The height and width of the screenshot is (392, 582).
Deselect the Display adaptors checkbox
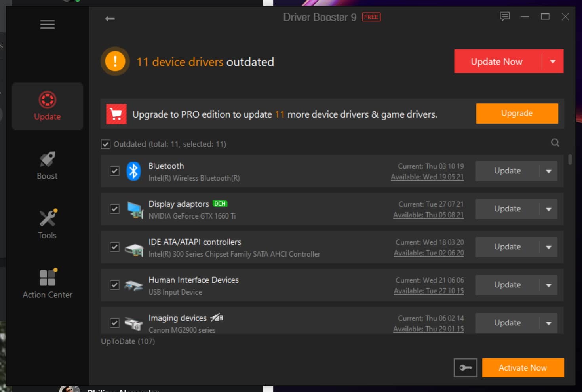[x=114, y=209]
